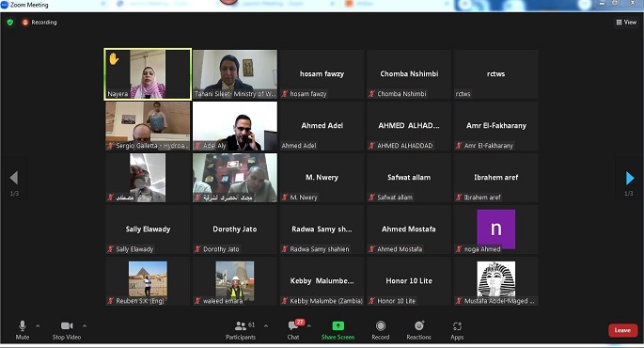Image resolution: width=644 pixels, height=348 pixels.
Task: Click the Kebby Malumbe (Zambia) tile
Action: [322, 281]
